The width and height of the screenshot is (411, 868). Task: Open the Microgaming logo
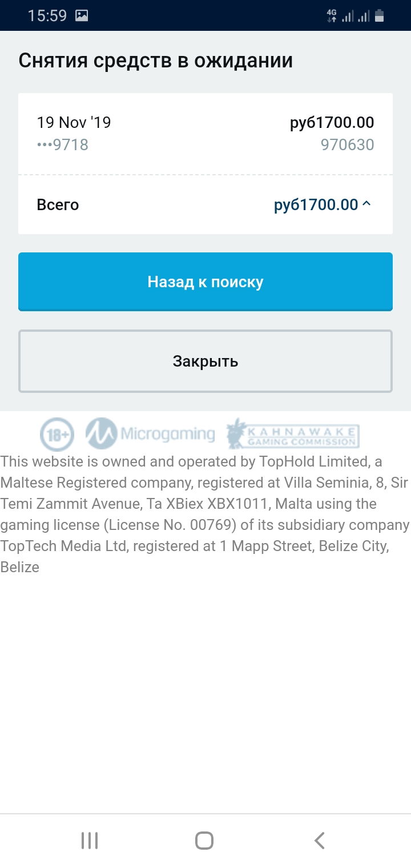coord(150,434)
